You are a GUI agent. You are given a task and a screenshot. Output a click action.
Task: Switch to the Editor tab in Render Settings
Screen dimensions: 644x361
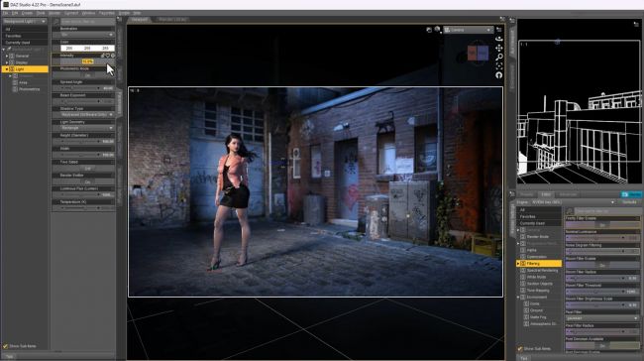click(x=546, y=194)
